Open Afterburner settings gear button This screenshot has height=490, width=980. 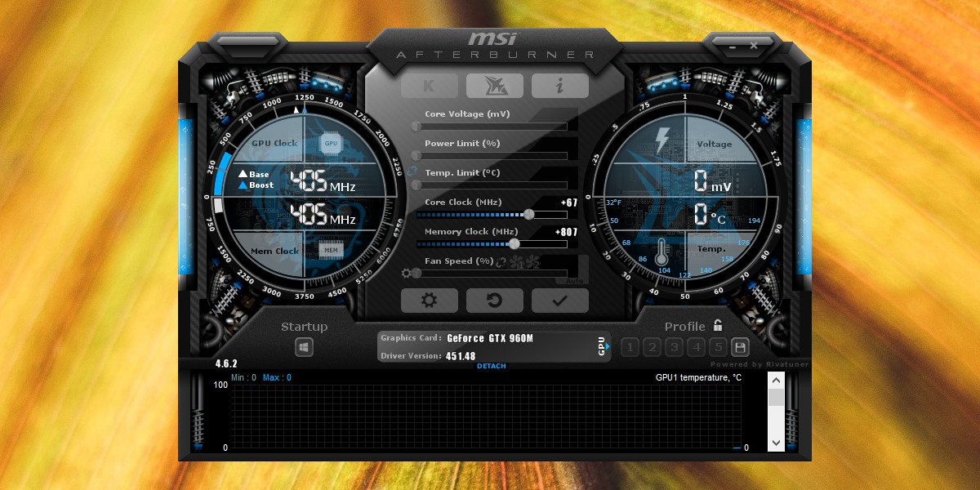(429, 301)
